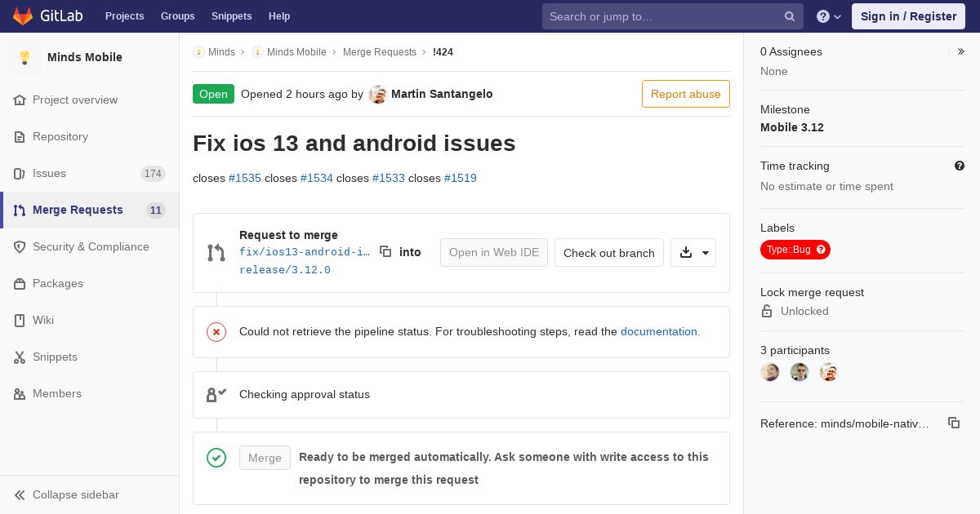Copy merge request reference icon

click(x=954, y=423)
